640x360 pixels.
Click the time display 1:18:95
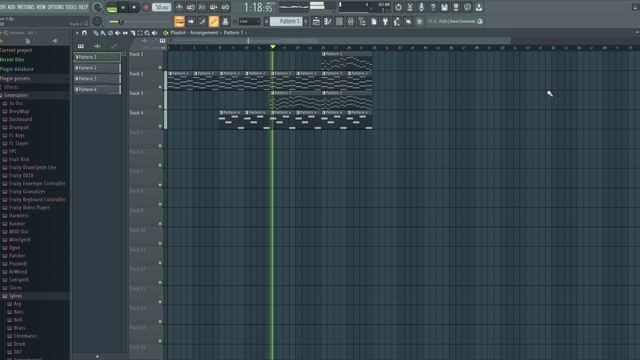point(258,7)
